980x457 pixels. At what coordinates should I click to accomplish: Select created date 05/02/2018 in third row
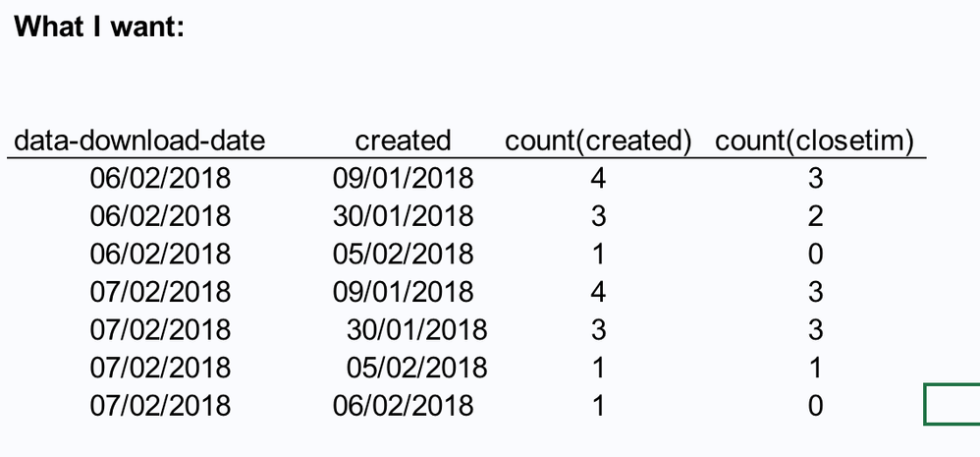point(403,254)
